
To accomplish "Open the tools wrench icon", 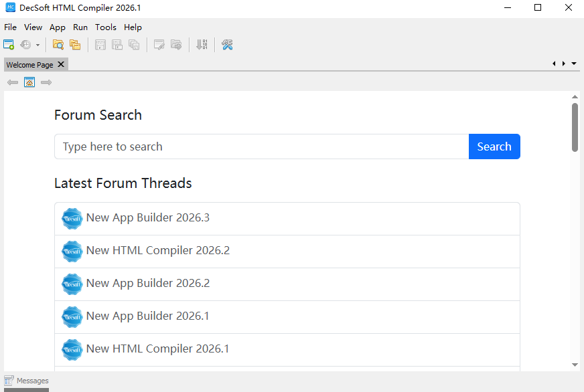I will pyautogui.click(x=226, y=44).
